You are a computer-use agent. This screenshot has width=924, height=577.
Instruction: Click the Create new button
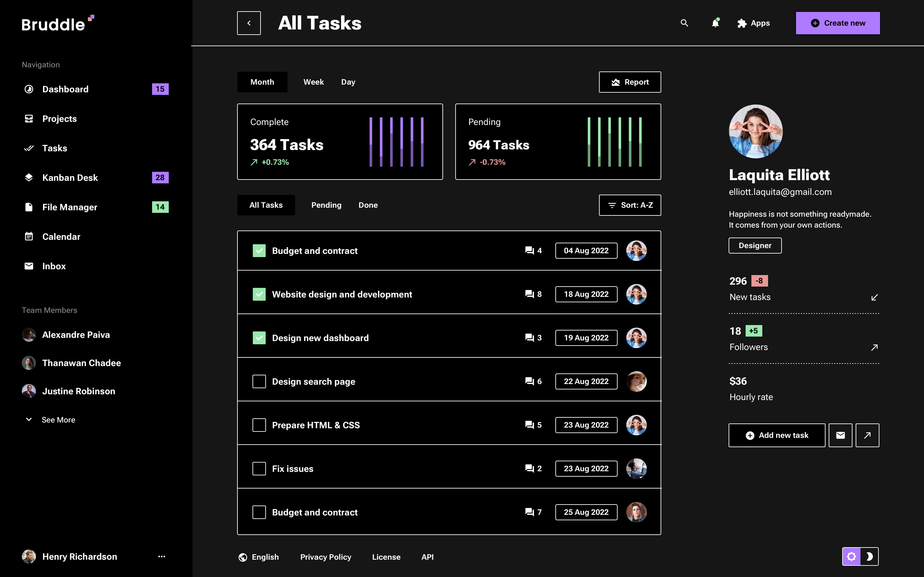(x=838, y=23)
